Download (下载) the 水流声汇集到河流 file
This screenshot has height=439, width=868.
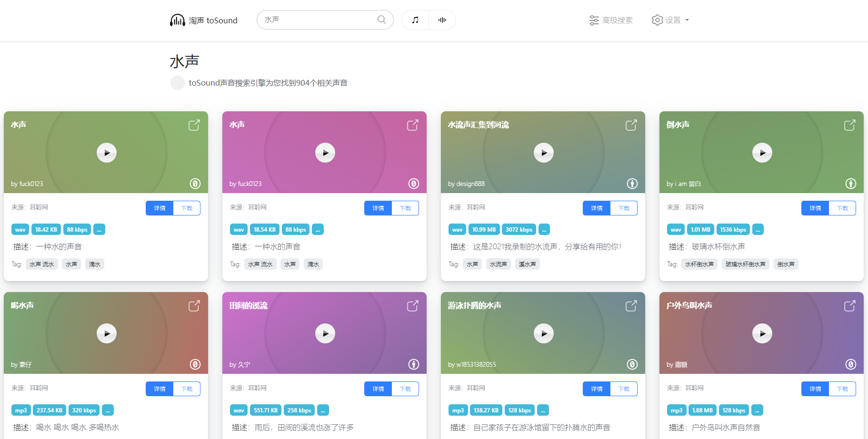click(624, 208)
